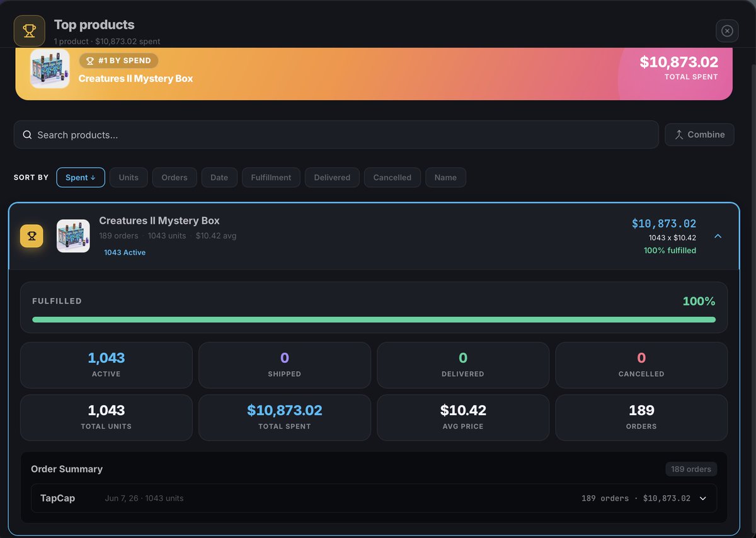This screenshot has width=756, height=538.
Task: Sort products by Units
Action: point(129,178)
